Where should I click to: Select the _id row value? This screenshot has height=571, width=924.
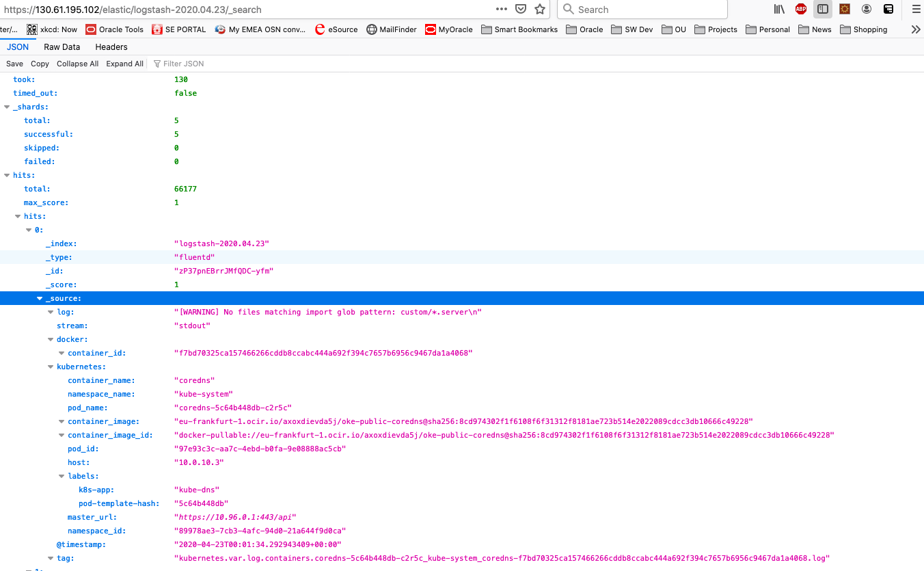click(223, 271)
